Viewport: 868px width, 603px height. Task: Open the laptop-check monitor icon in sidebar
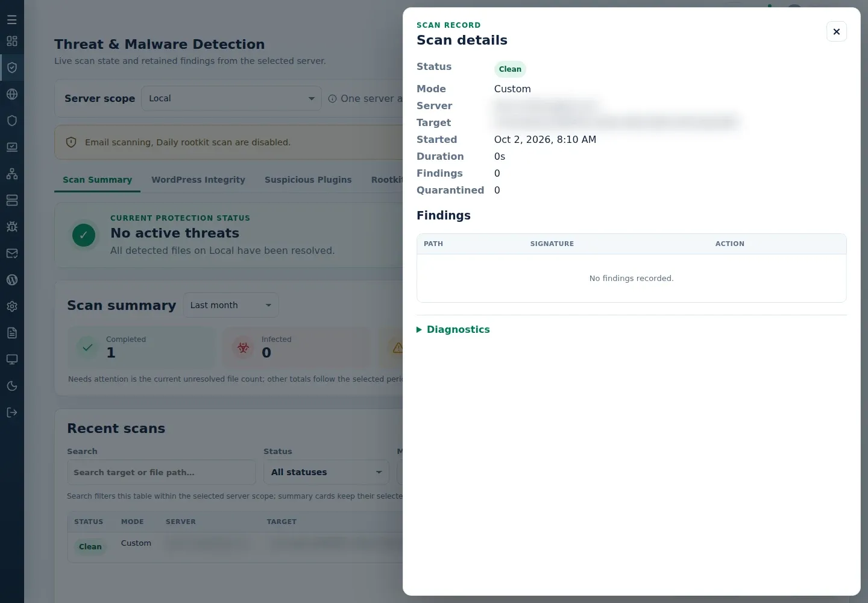(x=12, y=147)
